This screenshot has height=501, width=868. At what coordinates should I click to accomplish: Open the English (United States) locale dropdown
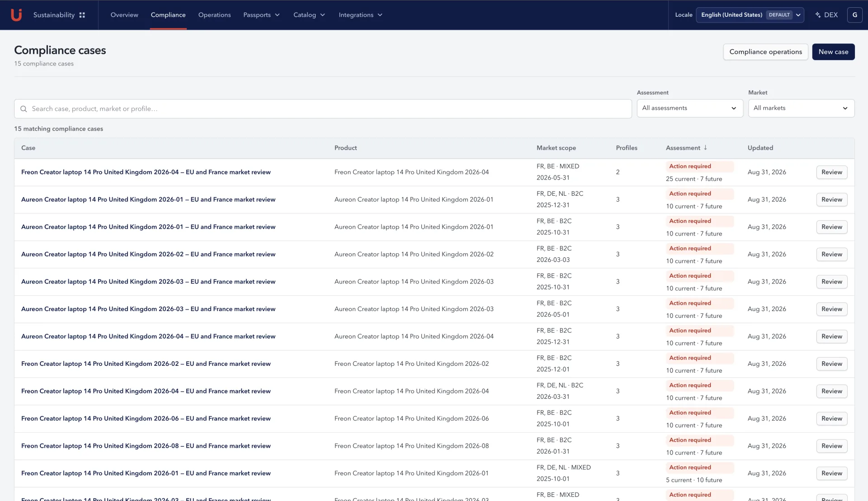750,15
